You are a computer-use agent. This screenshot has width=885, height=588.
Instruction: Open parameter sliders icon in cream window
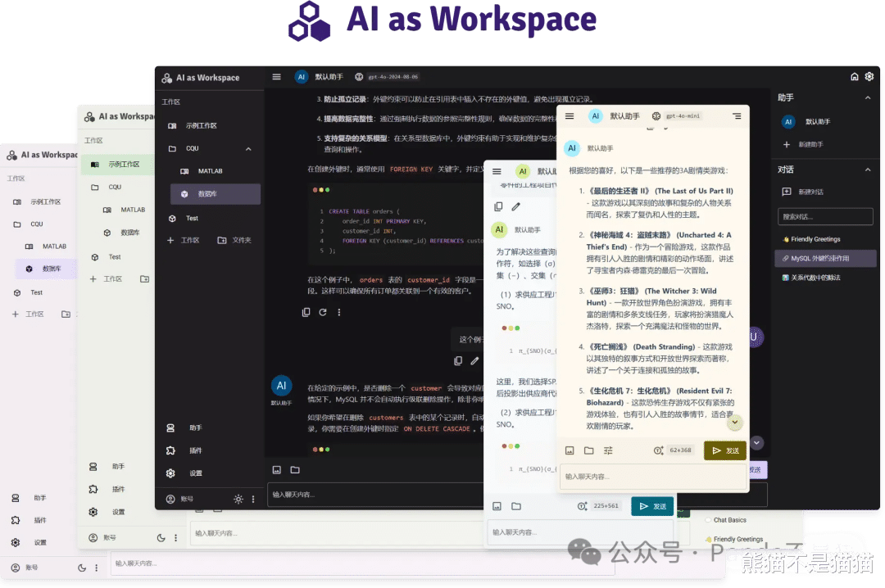[x=608, y=450]
